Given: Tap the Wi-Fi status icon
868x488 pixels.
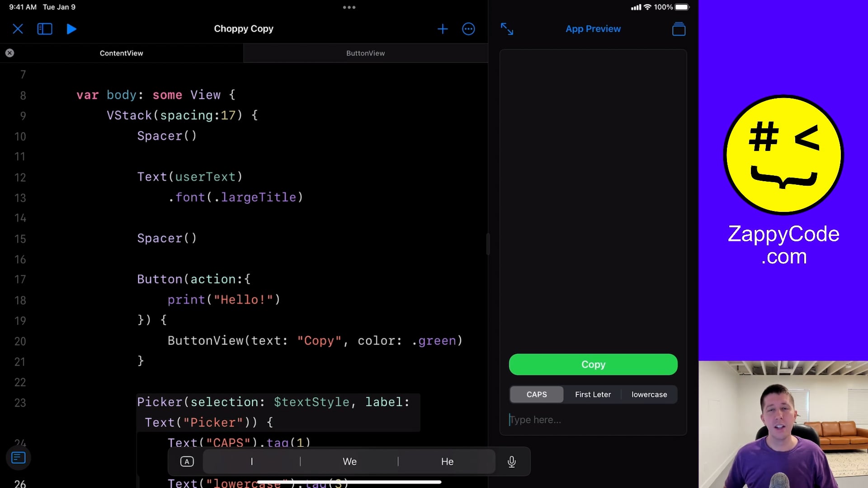Looking at the screenshot, I should point(647,7).
